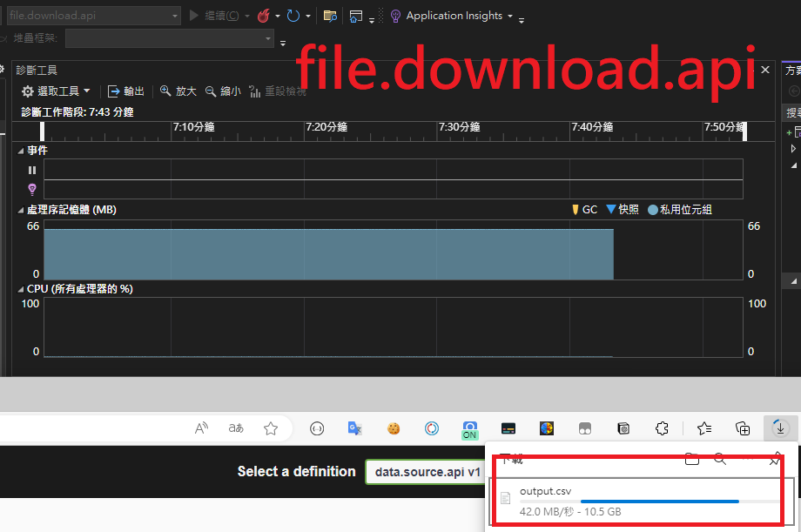Viewport: 801px width, 532px height.
Task: Collapse the CPU usage graph section
Action: (22, 288)
